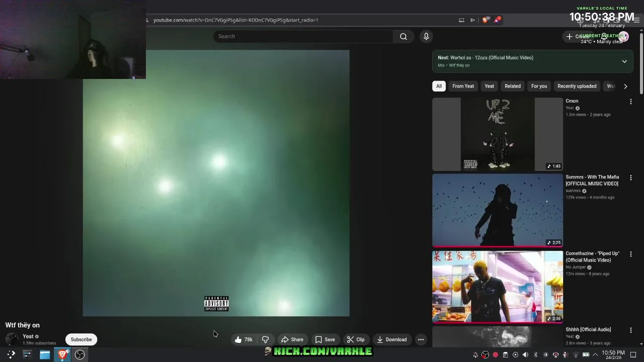The width and height of the screenshot is (644, 362).
Task: Open the Wi-Fi network tray icon
Action: (x=576, y=355)
